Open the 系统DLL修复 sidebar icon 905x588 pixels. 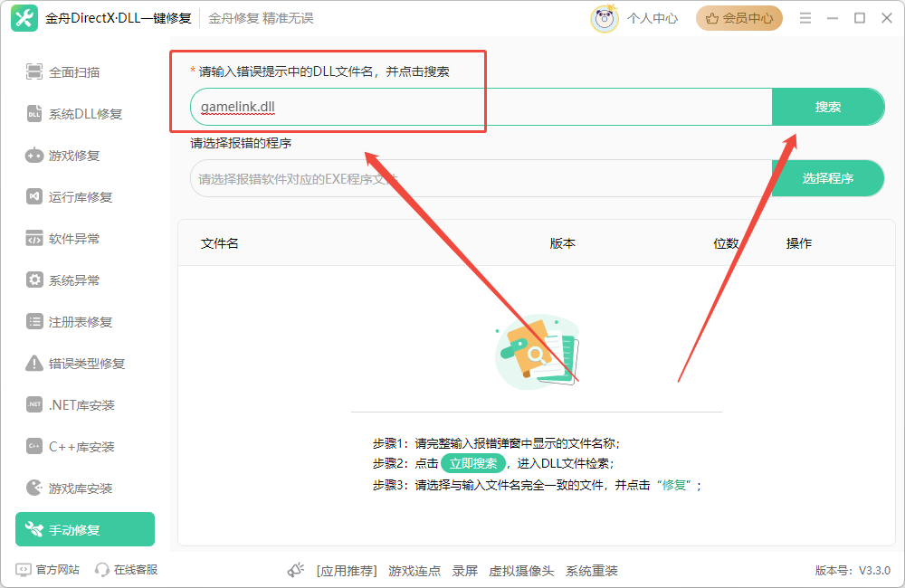(34, 114)
